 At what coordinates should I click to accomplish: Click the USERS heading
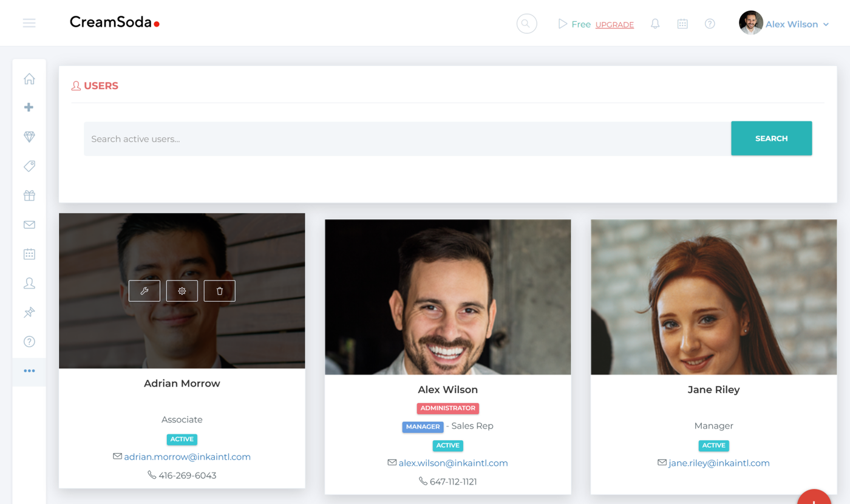tap(101, 86)
